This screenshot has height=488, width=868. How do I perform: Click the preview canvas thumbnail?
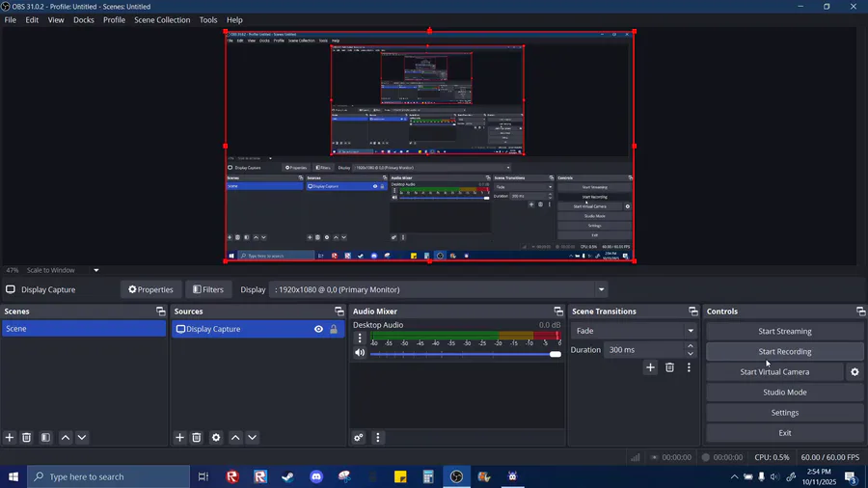[429, 146]
